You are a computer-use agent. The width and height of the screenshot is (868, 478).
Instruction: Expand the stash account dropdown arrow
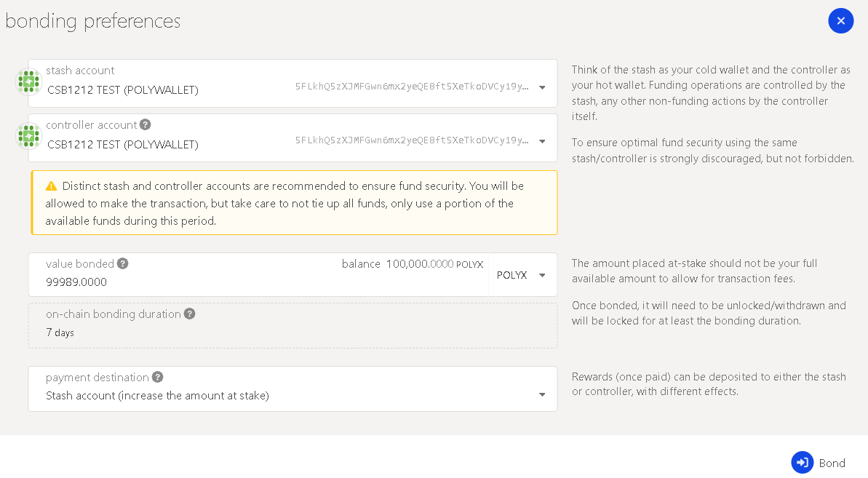pos(543,87)
